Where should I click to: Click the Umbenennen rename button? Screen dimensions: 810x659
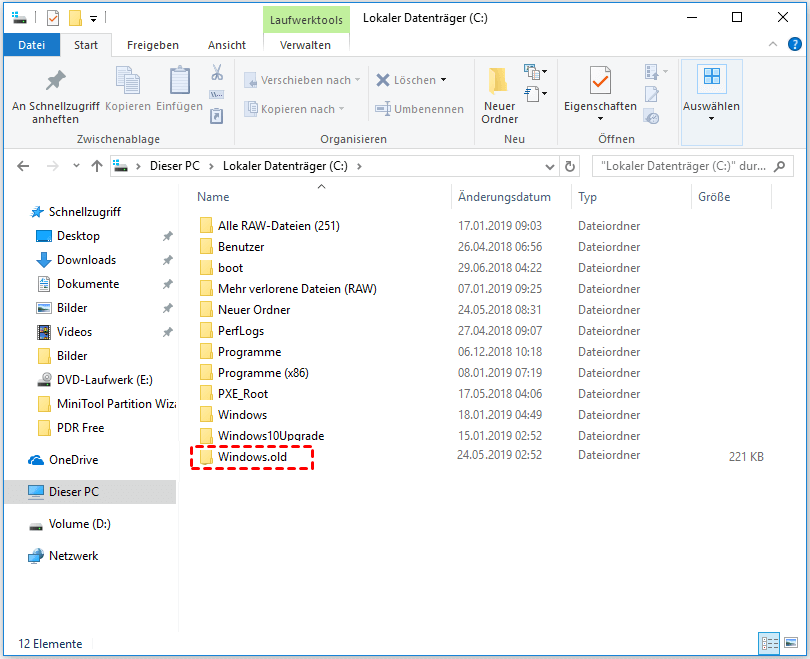pos(419,109)
